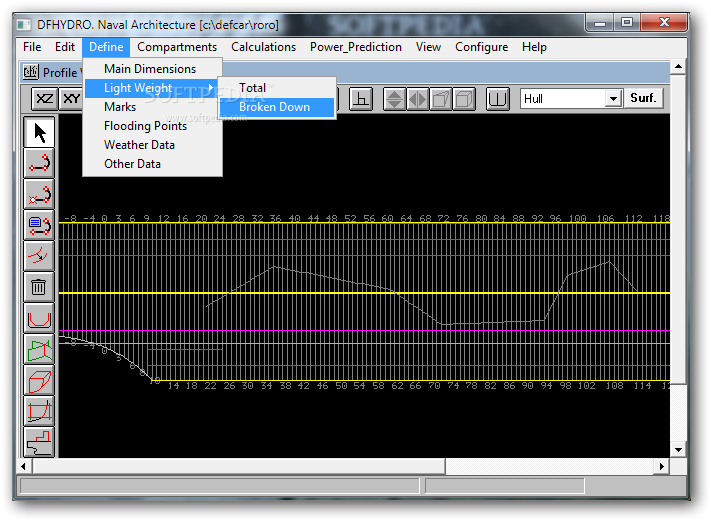The image size is (711, 521).
Task: Open the Hull dropdown list
Action: (613, 98)
